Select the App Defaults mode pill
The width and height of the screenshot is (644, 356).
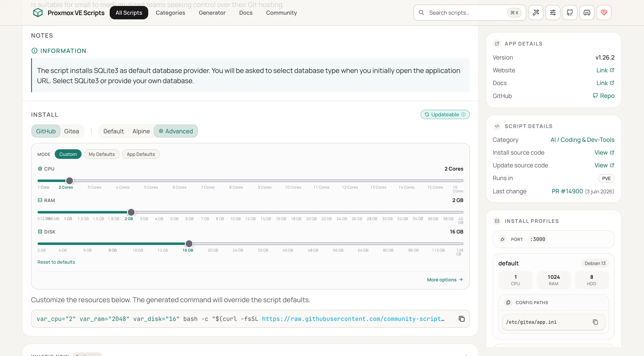[x=141, y=154]
